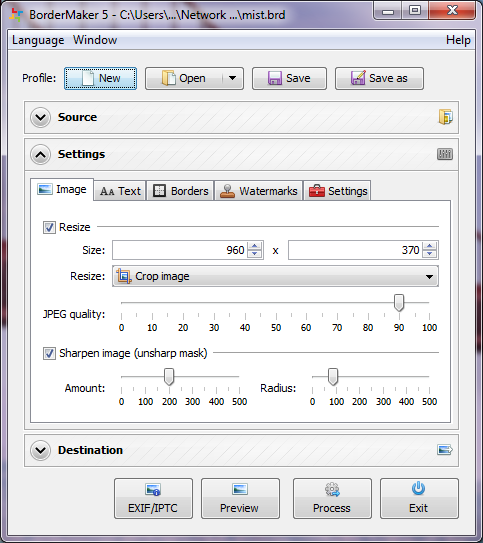Collapse the Settings section chevron
Screen dimensions: 483x543
click(x=41, y=154)
